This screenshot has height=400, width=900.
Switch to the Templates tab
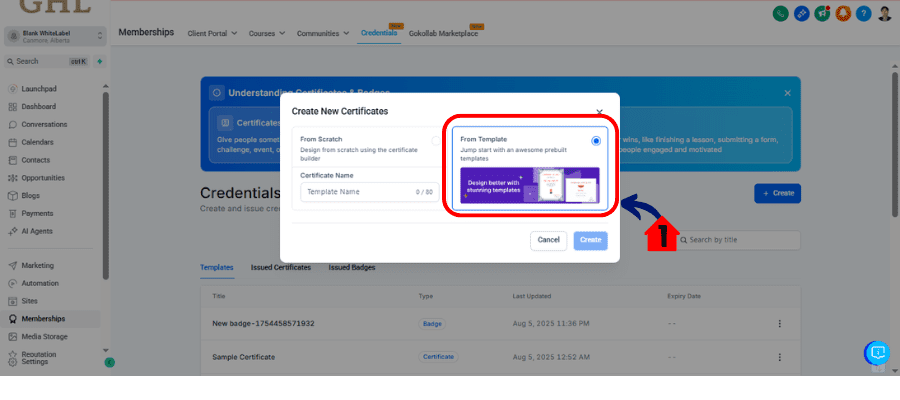217,267
